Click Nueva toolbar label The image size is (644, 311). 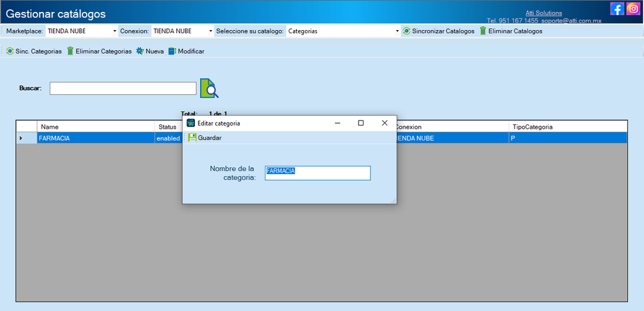tap(155, 52)
